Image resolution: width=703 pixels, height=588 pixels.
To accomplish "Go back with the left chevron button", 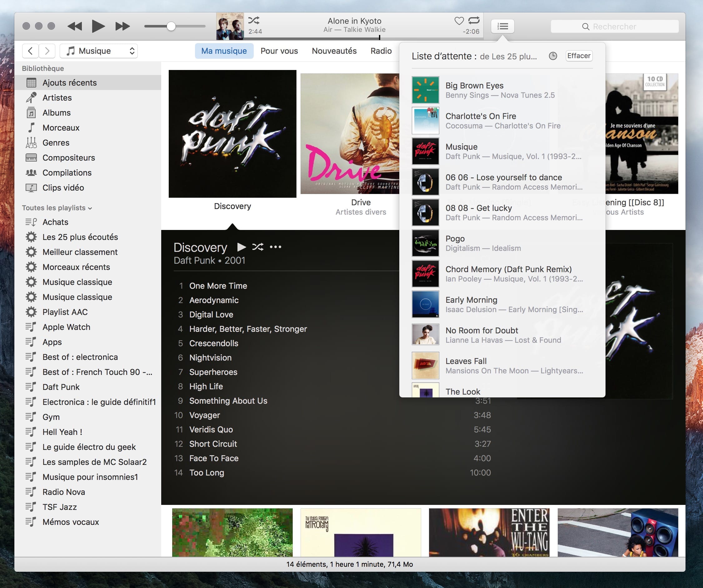I will pos(31,51).
